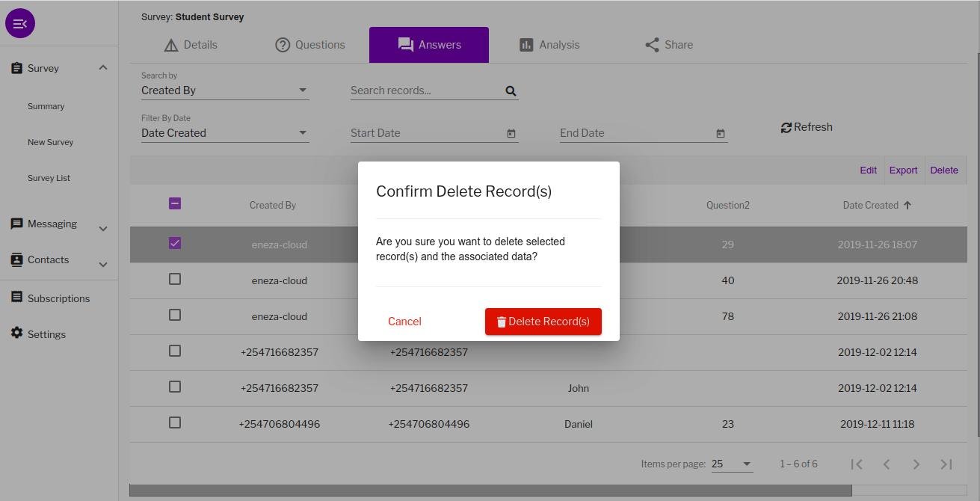Open the End Date calendar picker icon
The width and height of the screenshot is (980, 501).
pos(721,133)
